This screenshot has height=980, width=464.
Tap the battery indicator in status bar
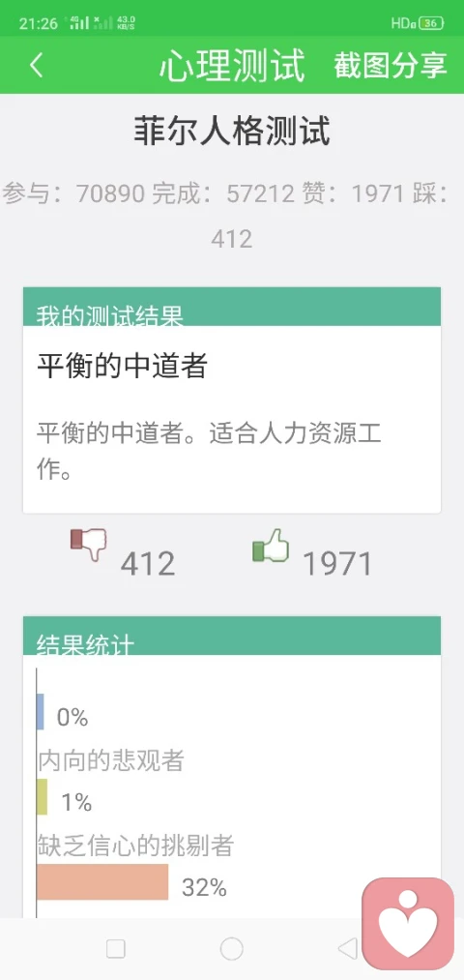[431, 24]
